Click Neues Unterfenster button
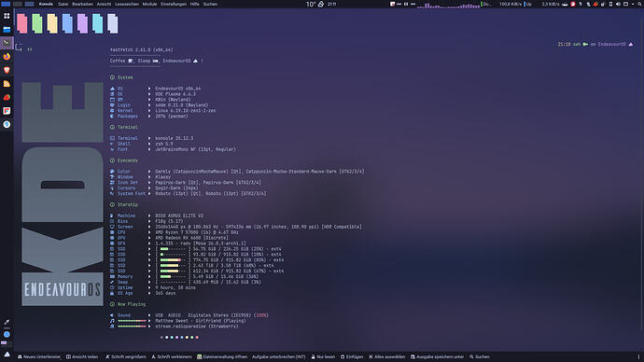The width and height of the screenshot is (644, 362). click(x=39, y=356)
